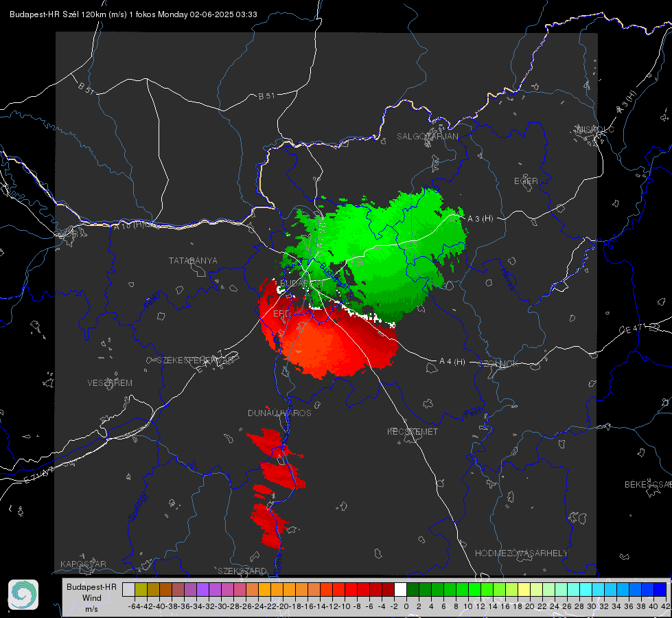This screenshot has height=618, width=672.
Task: Click the ÉRD label on the red echo
Action: (x=281, y=314)
